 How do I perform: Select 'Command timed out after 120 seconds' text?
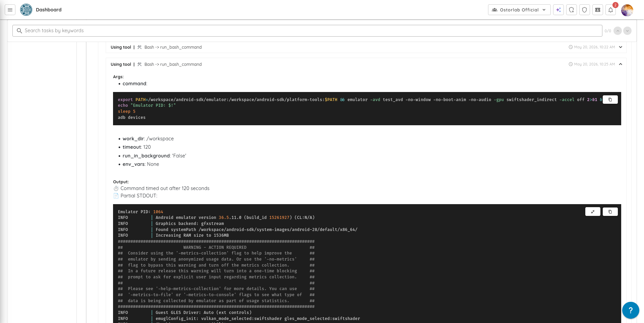coord(165,188)
